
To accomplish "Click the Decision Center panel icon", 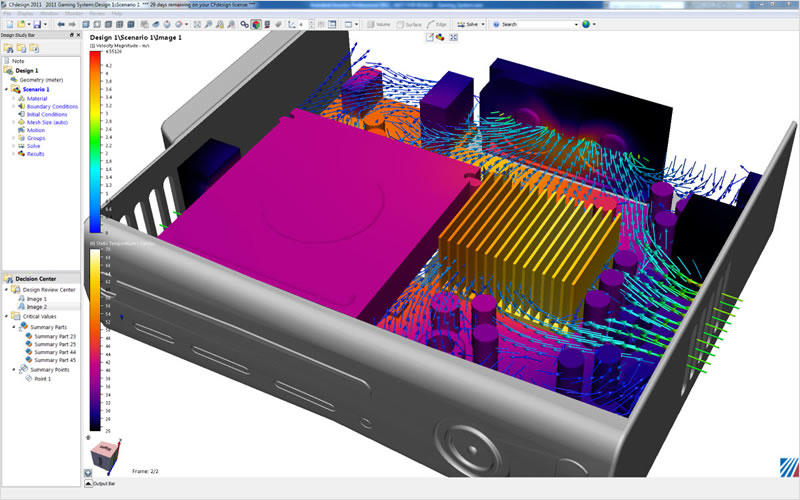I will click(x=8, y=279).
